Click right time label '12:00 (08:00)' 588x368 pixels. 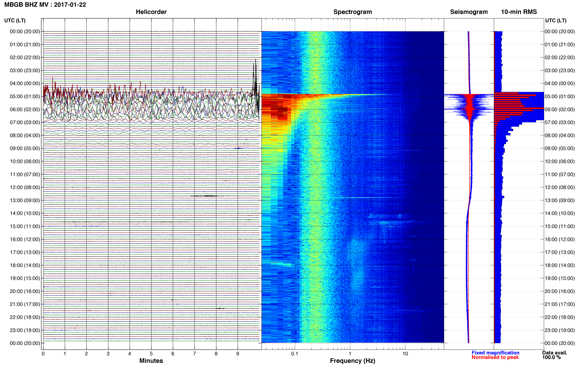560,187
